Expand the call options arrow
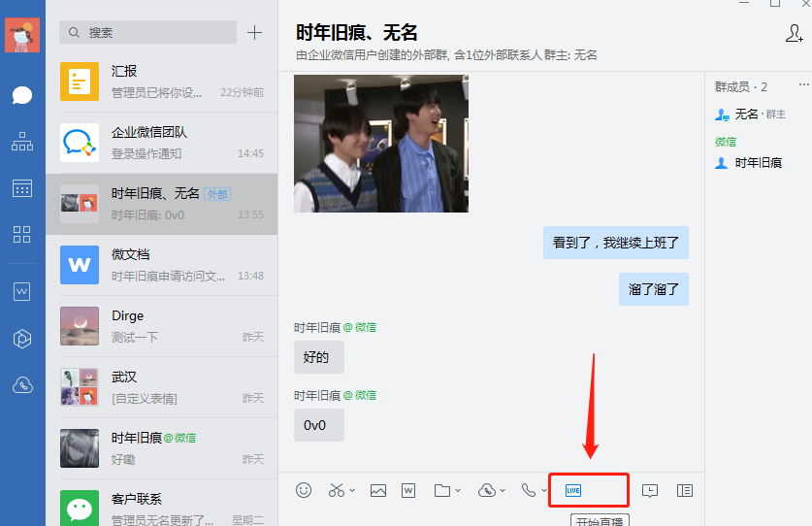Screen dimensions: 812x526 543,490
